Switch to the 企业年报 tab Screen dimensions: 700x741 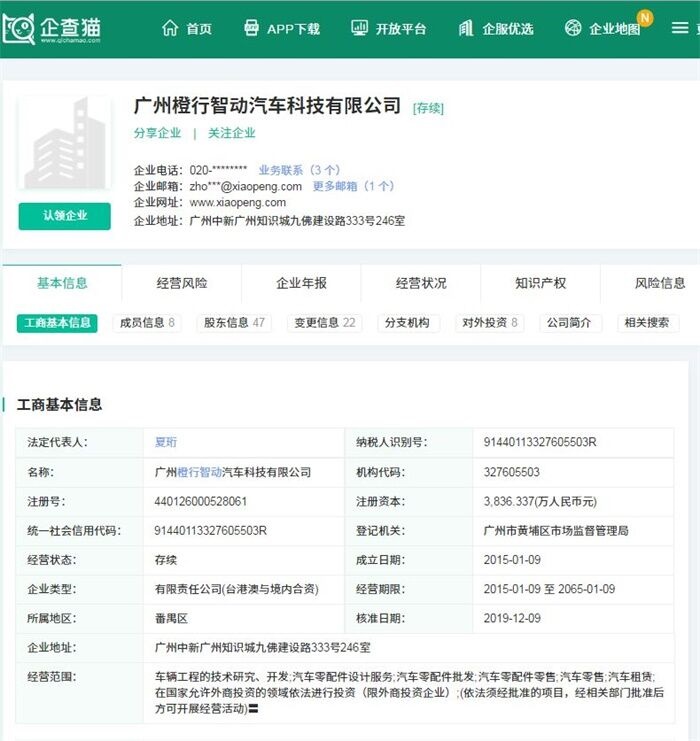(x=302, y=283)
